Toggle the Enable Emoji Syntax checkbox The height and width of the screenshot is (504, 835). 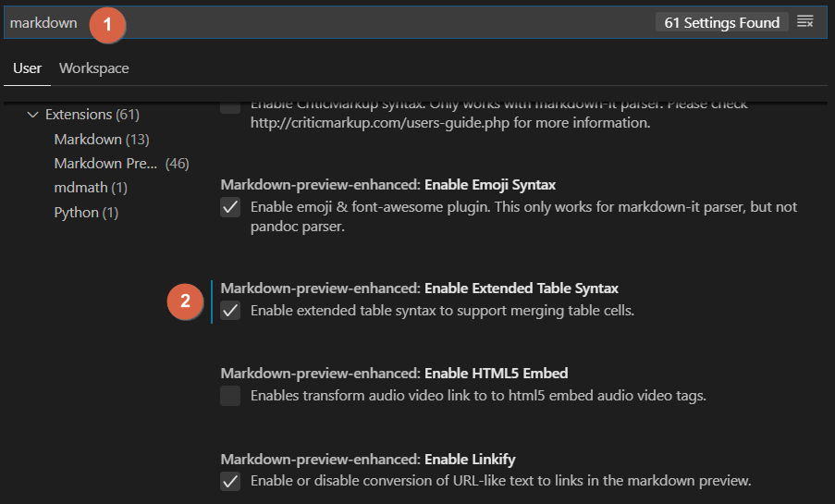pos(231,208)
